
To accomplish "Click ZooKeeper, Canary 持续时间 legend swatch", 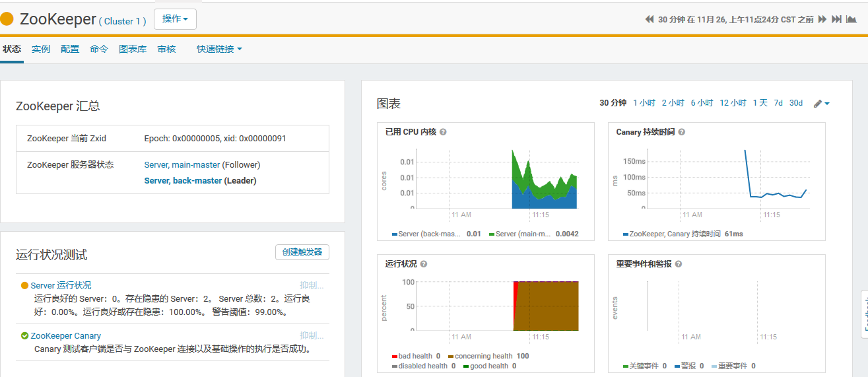I will click(x=626, y=234).
